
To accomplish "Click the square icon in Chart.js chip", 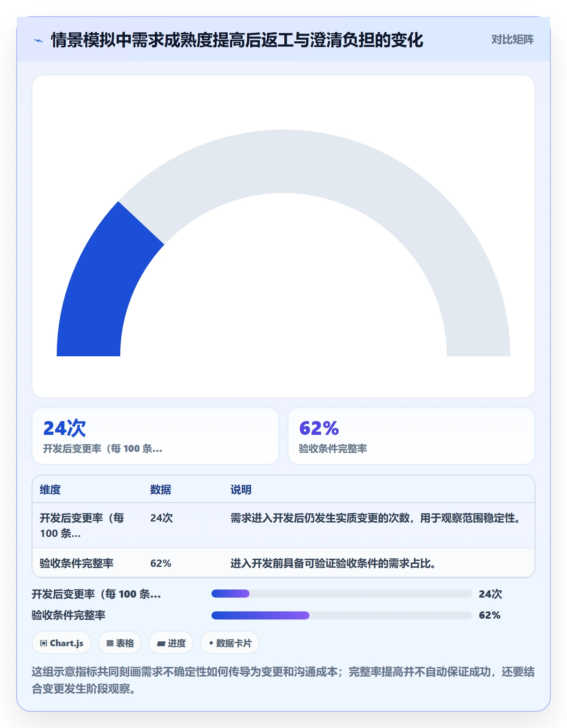I will (44, 643).
